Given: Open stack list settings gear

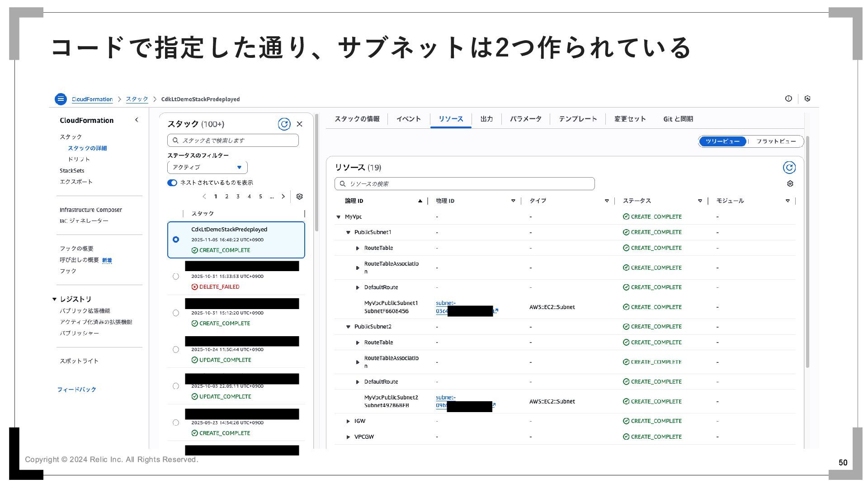Looking at the screenshot, I should point(299,197).
